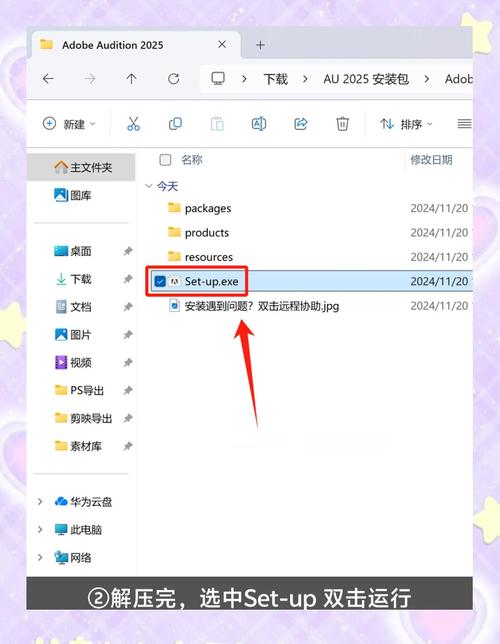500x644 pixels.
Task: Click the products folder icon
Action: point(174,232)
